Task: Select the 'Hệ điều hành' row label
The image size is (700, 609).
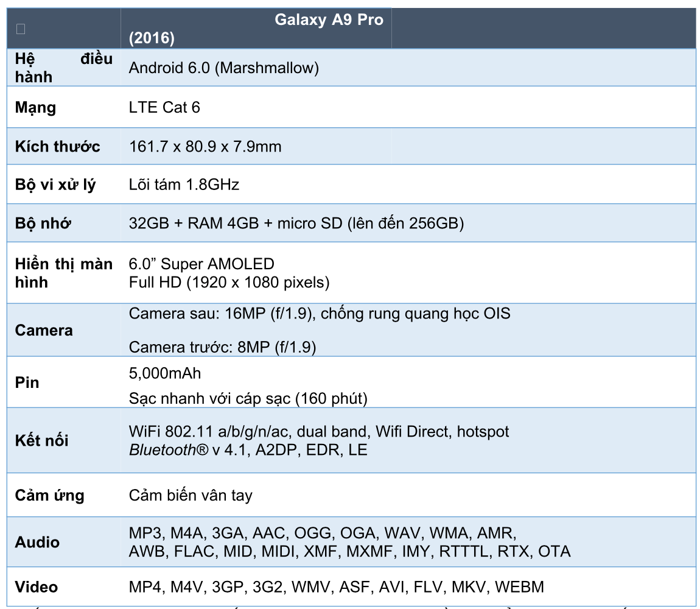Action: pos(64,68)
